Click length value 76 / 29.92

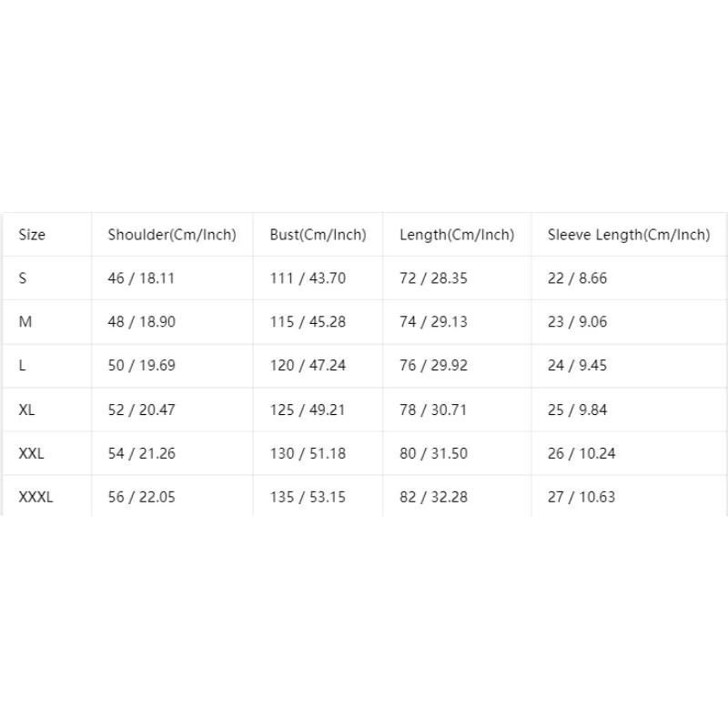tap(433, 366)
